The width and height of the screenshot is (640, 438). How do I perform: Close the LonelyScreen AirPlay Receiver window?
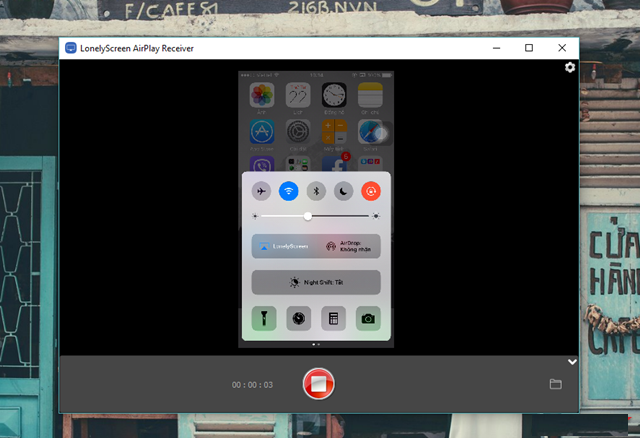pyautogui.click(x=562, y=48)
